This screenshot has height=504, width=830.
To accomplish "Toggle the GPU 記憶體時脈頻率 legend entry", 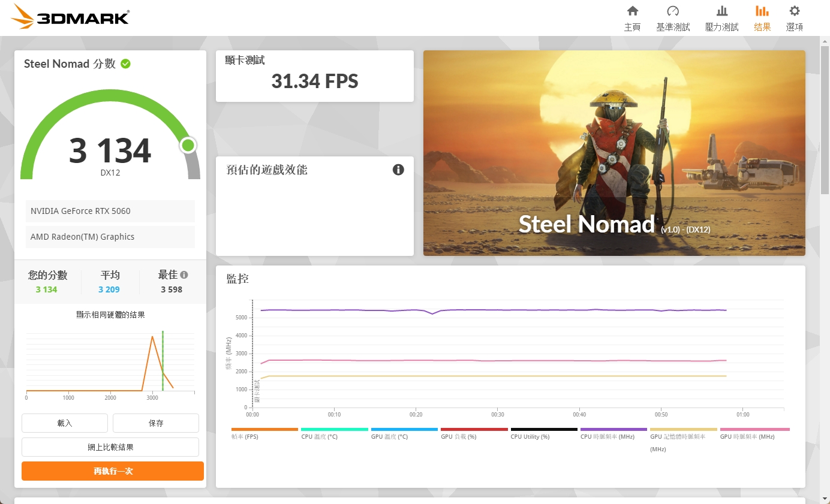I will pos(684,439).
